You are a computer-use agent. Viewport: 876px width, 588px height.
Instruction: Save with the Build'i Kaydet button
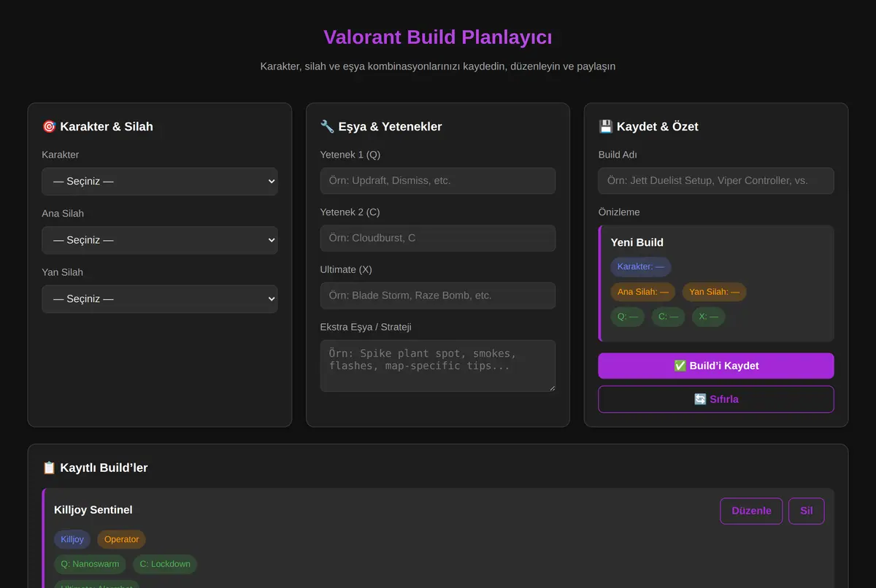coord(715,365)
